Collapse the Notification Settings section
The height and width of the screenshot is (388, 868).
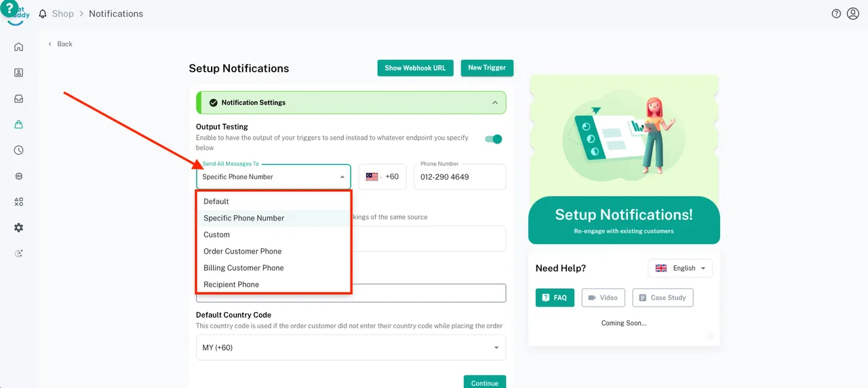click(495, 102)
